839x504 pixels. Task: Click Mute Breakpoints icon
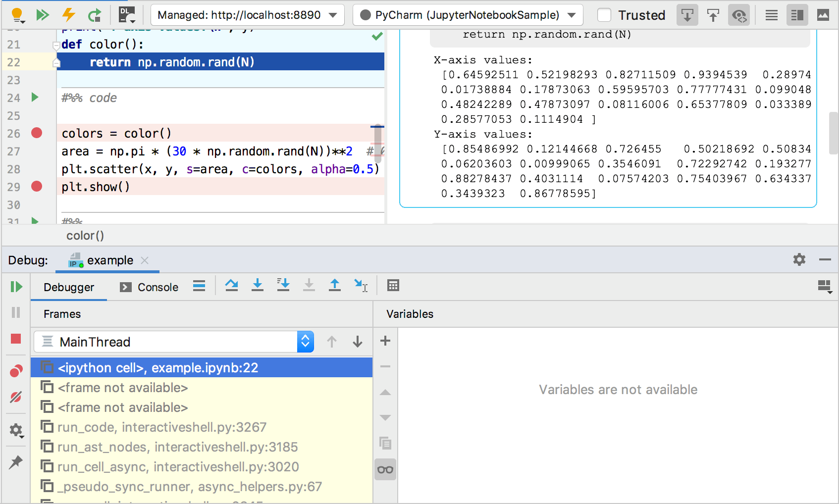point(16,397)
